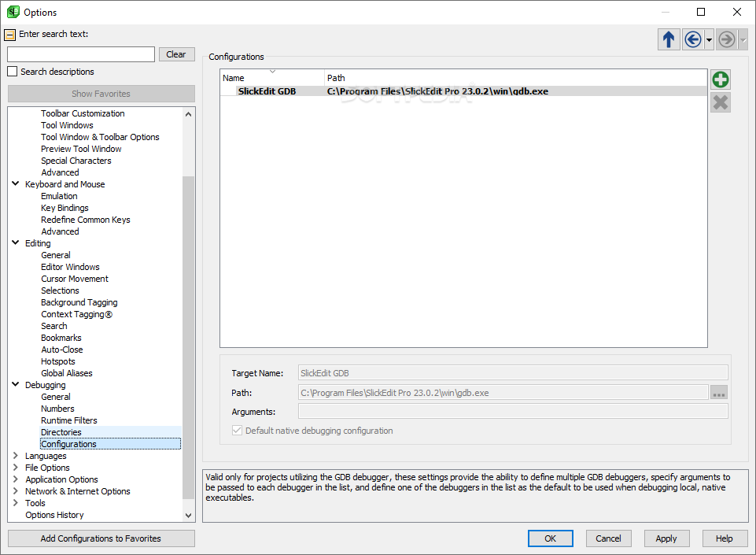756x555 pixels.
Task: Open Directories under Debugging
Action: pos(61,432)
